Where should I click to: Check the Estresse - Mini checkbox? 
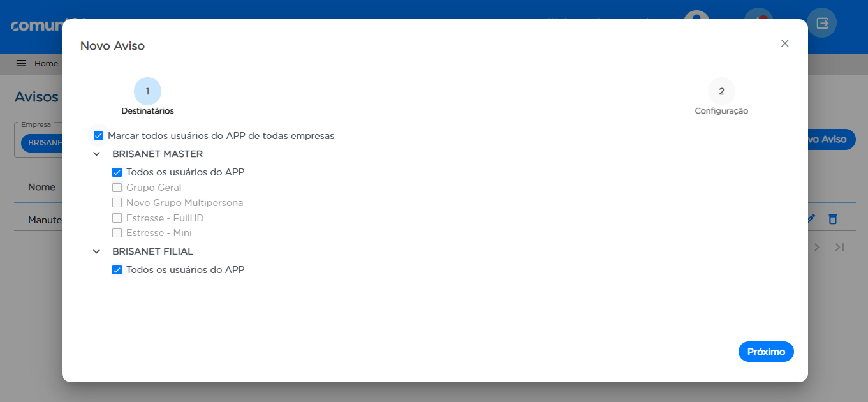117,233
